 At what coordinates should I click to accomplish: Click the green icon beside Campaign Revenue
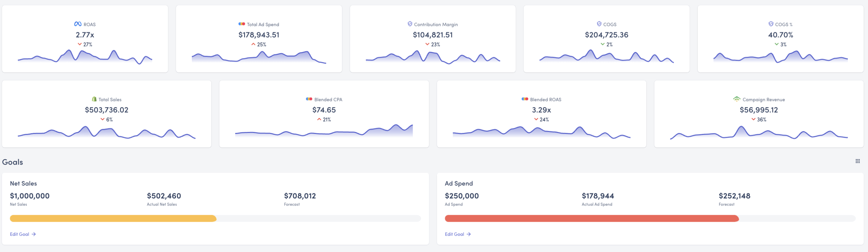(x=736, y=99)
